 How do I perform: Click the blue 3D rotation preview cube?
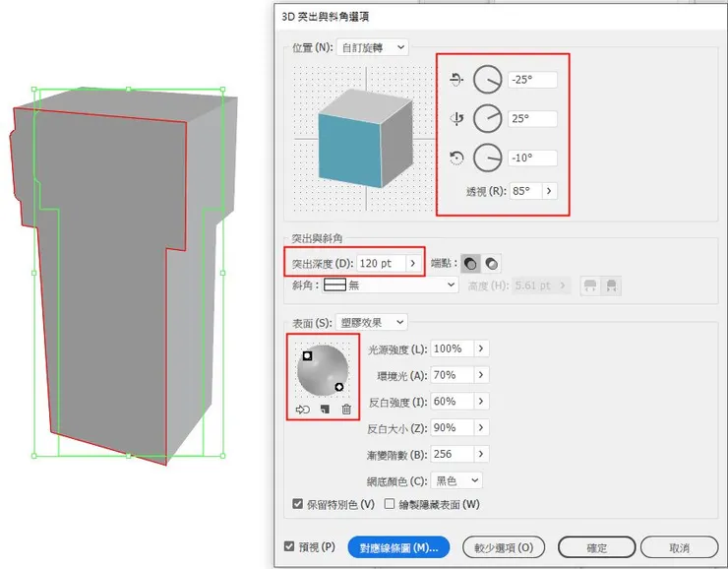point(365,139)
